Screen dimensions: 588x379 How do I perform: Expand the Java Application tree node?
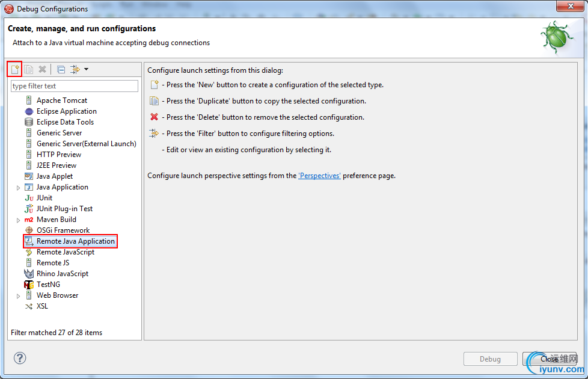18,187
